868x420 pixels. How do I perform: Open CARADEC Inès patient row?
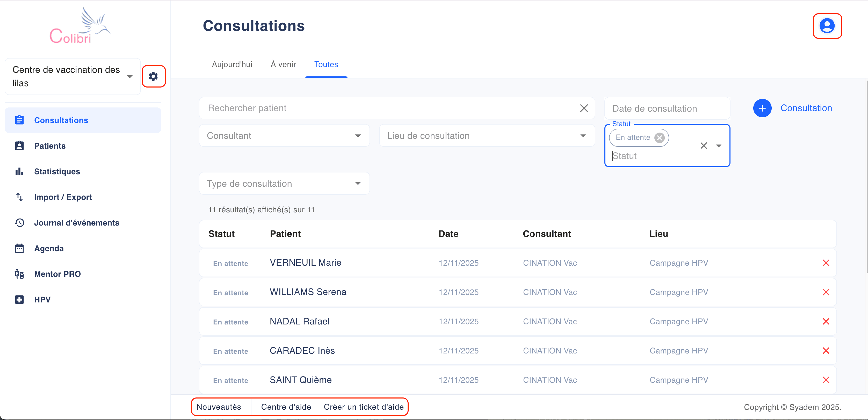click(x=518, y=351)
